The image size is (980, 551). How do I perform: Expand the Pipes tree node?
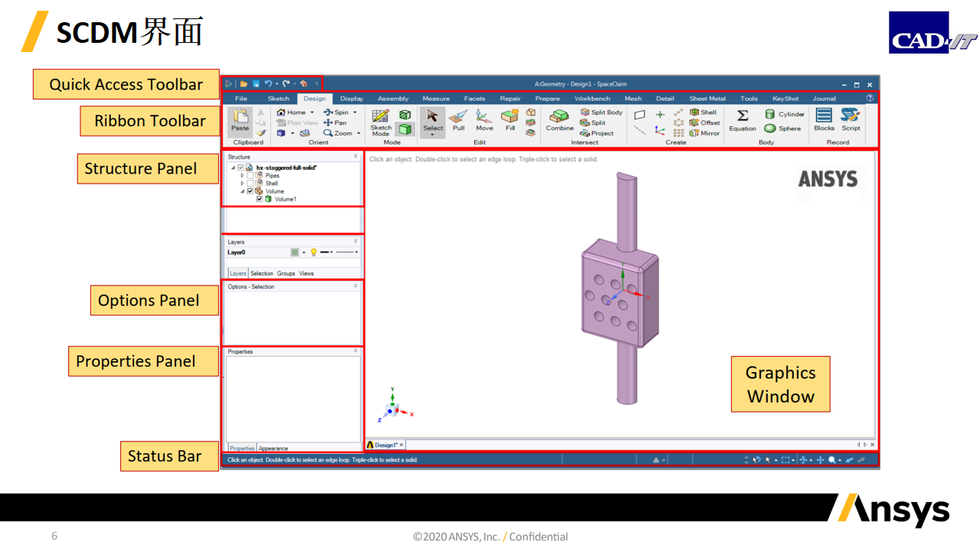242,175
